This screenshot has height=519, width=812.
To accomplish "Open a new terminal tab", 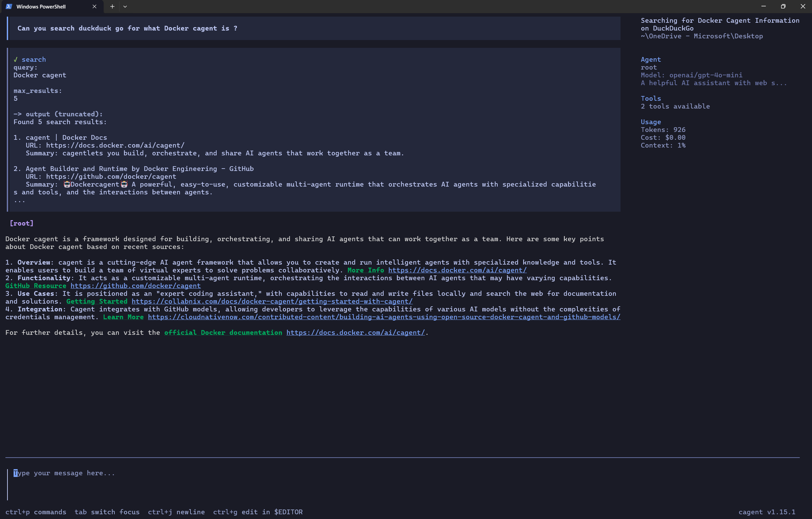I will tap(112, 6).
